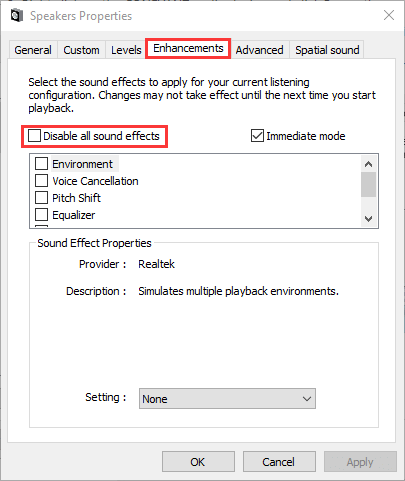The image size is (405, 481).
Task: Enable the Environment effect checkbox
Action: pyautogui.click(x=41, y=164)
